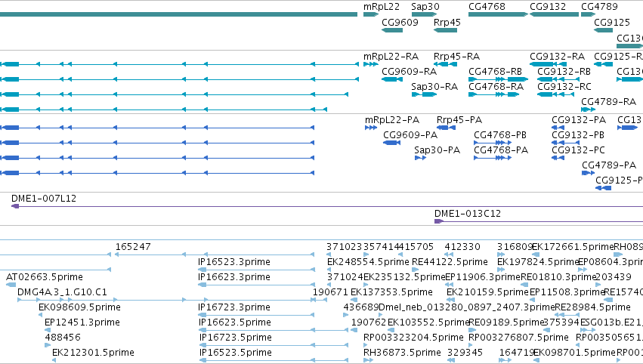This screenshot has width=643, height=364.
Task: Select EST label 165247
Action: pos(133,247)
